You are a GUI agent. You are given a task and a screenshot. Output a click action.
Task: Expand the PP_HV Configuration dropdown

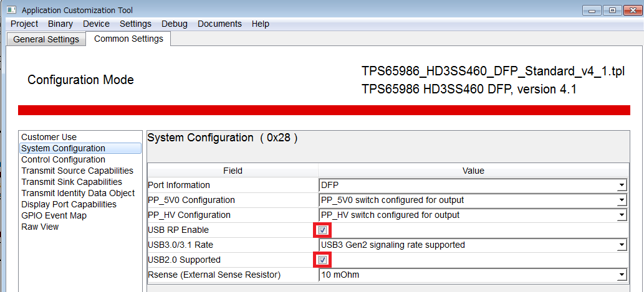click(x=623, y=215)
